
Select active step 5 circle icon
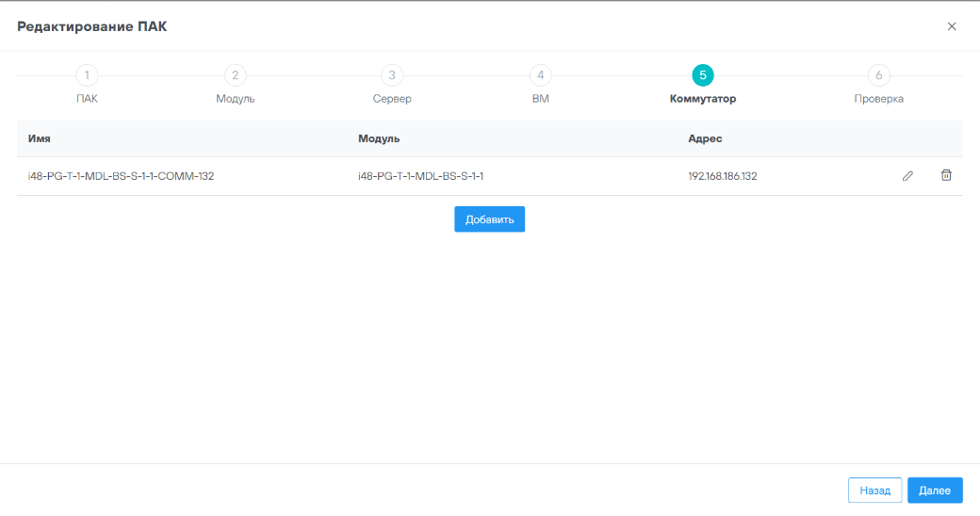click(703, 75)
